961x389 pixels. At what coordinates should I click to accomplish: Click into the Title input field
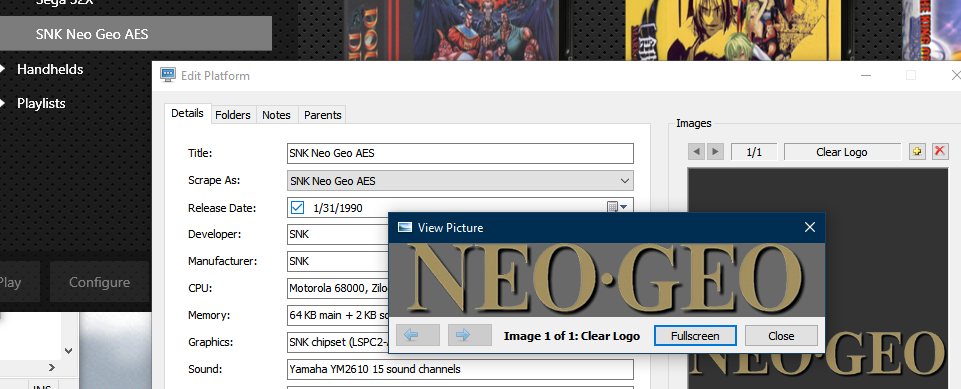pyautogui.click(x=460, y=153)
